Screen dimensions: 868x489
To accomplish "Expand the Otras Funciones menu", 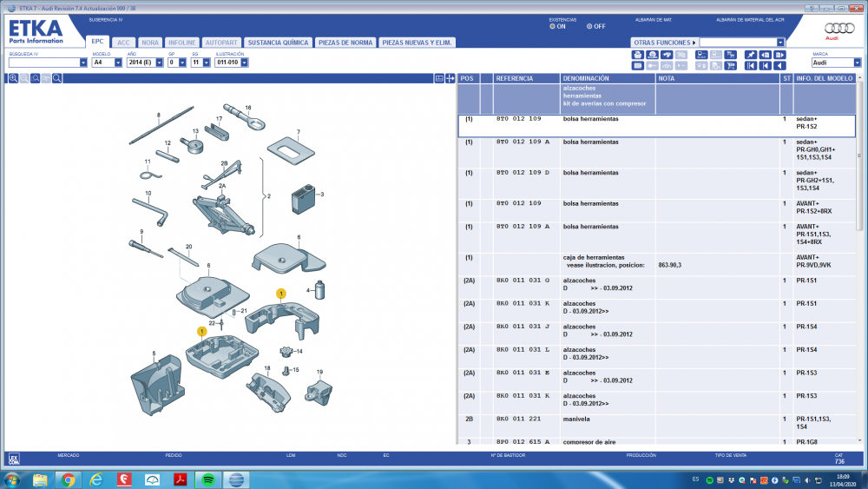I will [664, 43].
